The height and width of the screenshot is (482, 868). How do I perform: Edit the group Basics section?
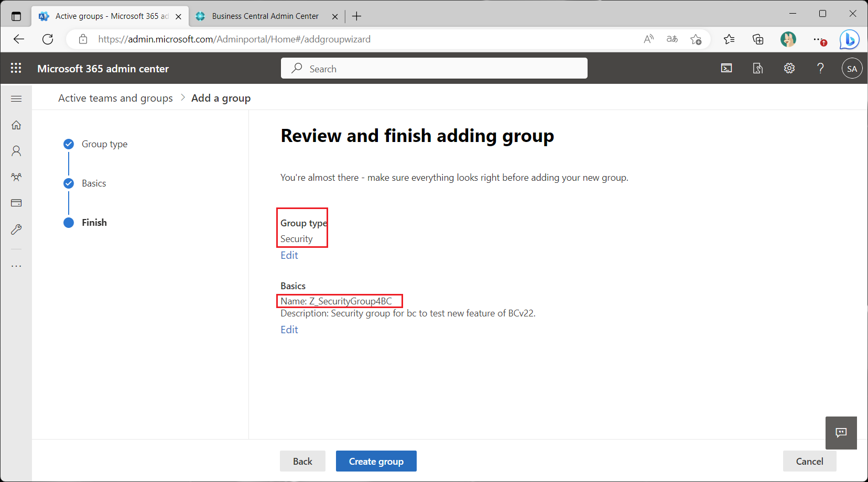click(x=289, y=329)
